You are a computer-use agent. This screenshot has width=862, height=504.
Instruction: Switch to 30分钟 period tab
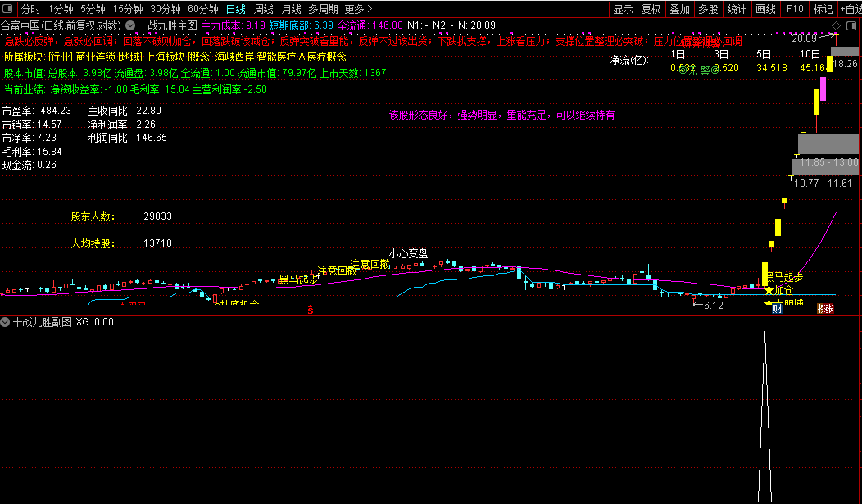pos(165,9)
